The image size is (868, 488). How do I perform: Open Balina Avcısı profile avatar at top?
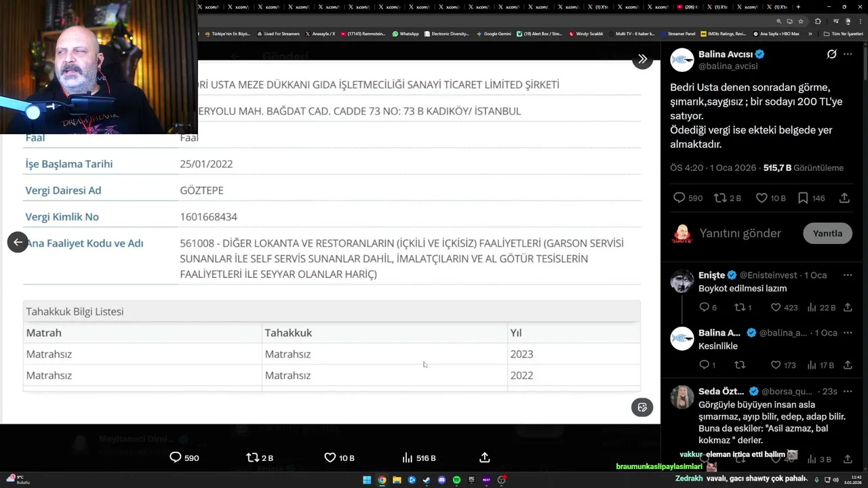pyautogui.click(x=682, y=60)
